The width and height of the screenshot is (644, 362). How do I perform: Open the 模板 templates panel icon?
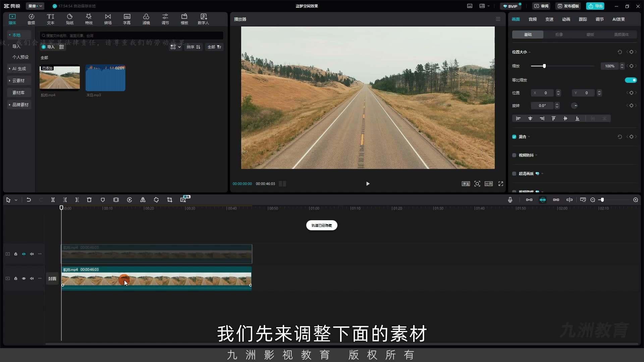coord(184,19)
